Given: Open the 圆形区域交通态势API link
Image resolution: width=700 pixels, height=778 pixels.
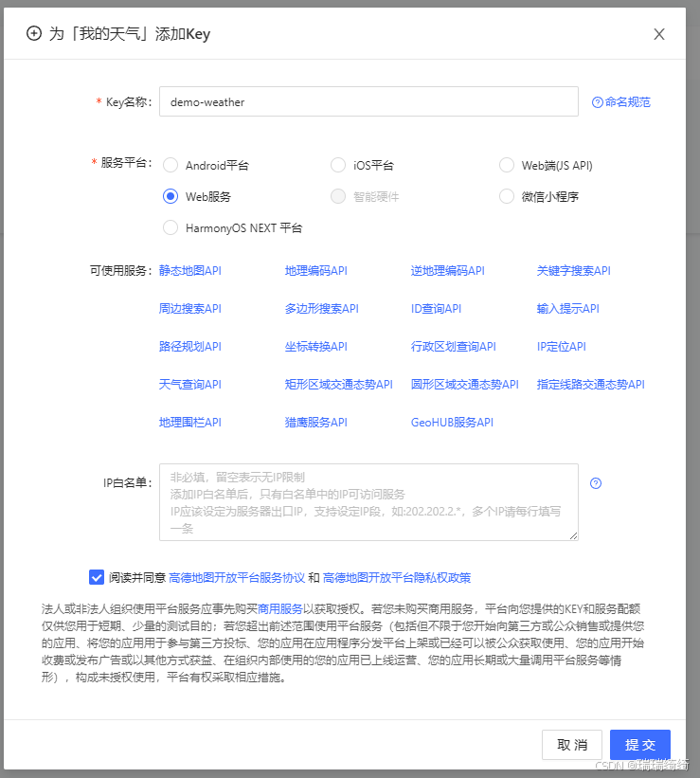Looking at the screenshot, I should [x=465, y=385].
